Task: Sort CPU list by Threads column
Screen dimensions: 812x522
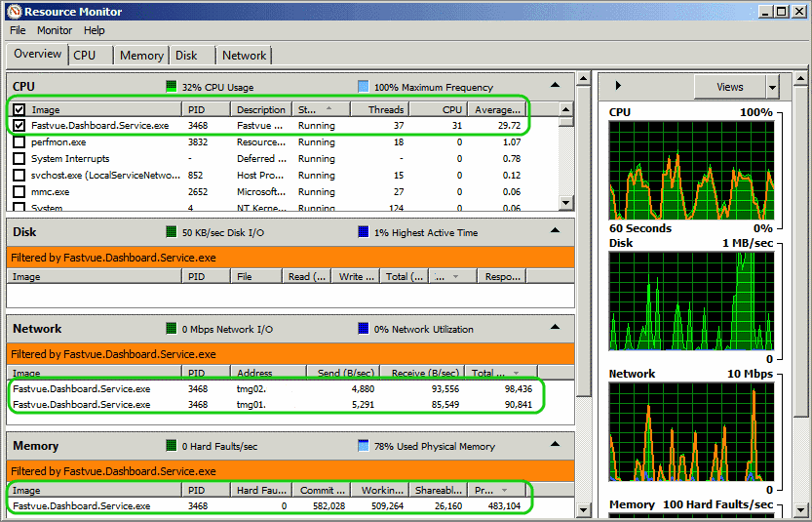Action: coord(380,109)
